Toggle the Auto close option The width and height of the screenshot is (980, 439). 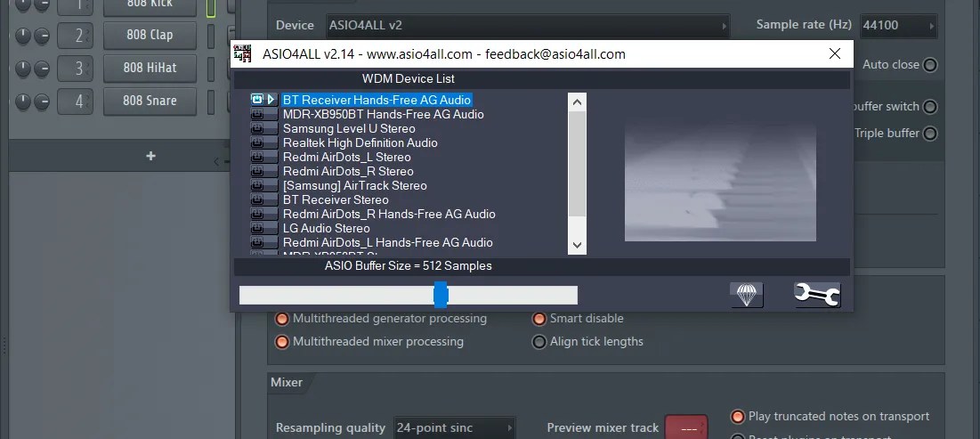coord(930,64)
